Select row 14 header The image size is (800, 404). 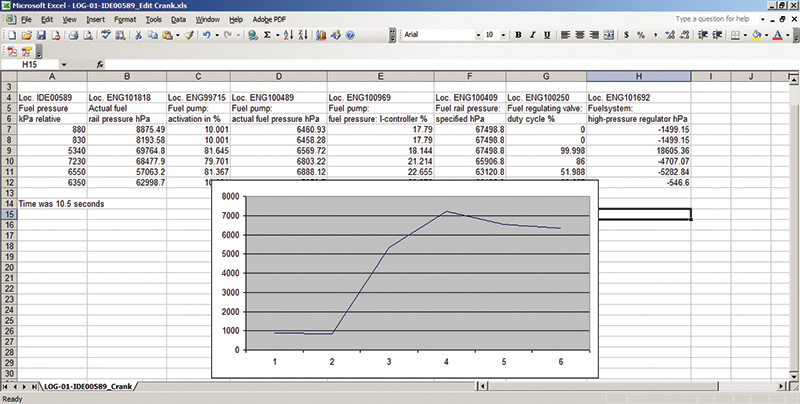pyautogui.click(x=8, y=204)
